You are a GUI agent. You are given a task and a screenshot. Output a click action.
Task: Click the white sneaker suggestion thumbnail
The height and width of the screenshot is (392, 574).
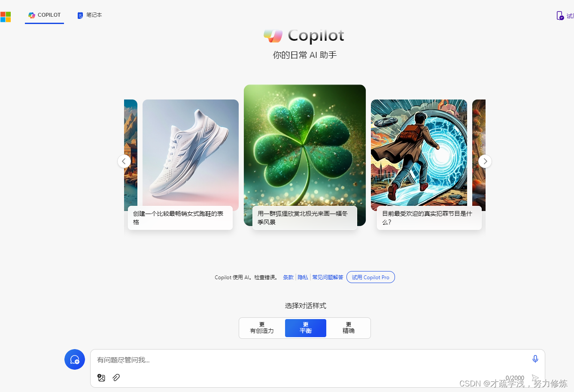click(x=191, y=155)
